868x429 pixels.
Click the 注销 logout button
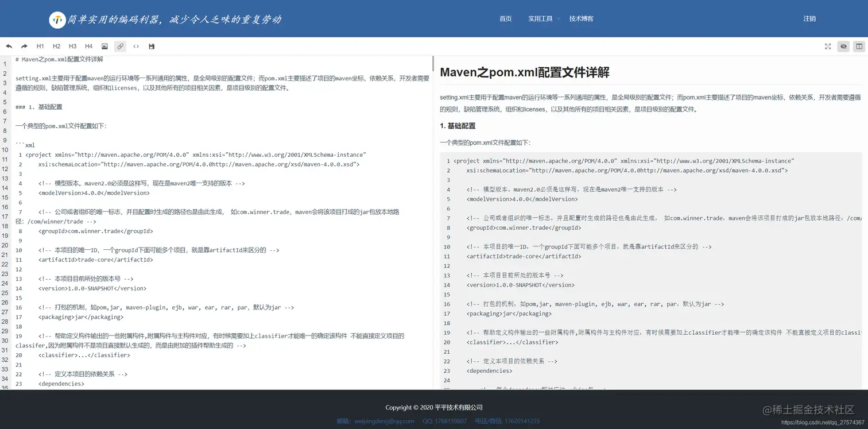[809, 18]
